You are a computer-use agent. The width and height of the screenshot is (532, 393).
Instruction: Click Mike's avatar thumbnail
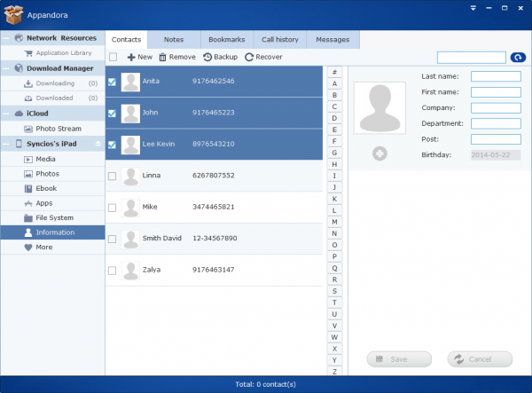(x=130, y=208)
